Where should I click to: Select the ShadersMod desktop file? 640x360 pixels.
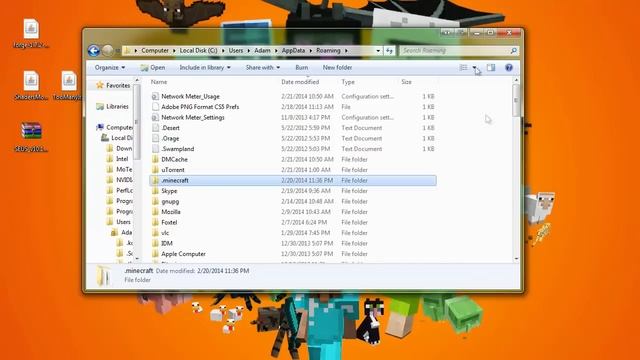point(31,81)
